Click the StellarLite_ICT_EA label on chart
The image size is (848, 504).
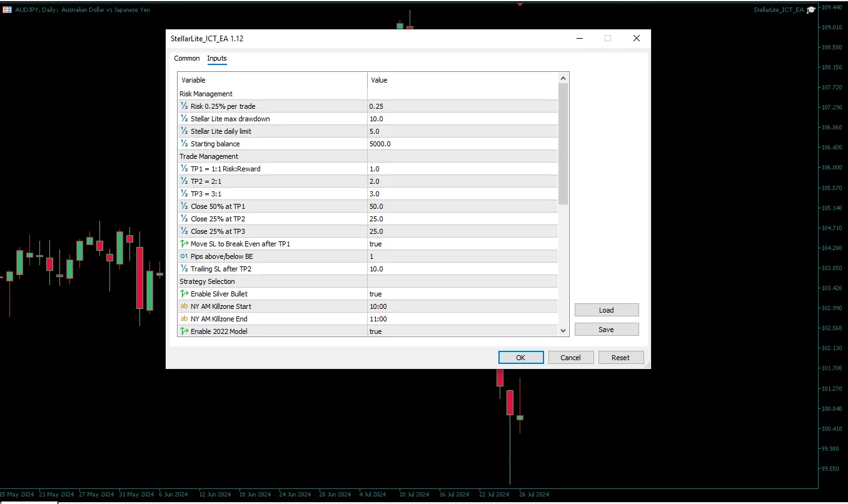coord(779,10)
